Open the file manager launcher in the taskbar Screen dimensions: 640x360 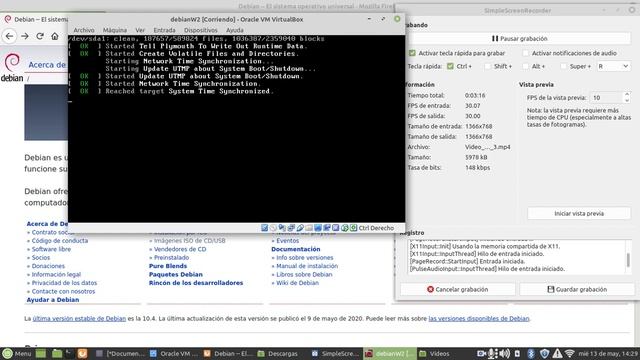[x=57, y=353]
